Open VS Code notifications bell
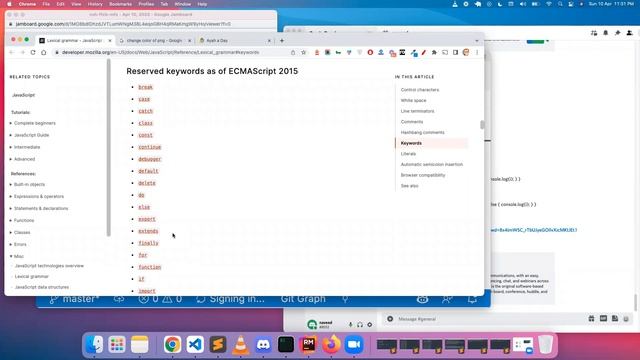The height and width of the screenshot is (360, 640). (472, 299)
